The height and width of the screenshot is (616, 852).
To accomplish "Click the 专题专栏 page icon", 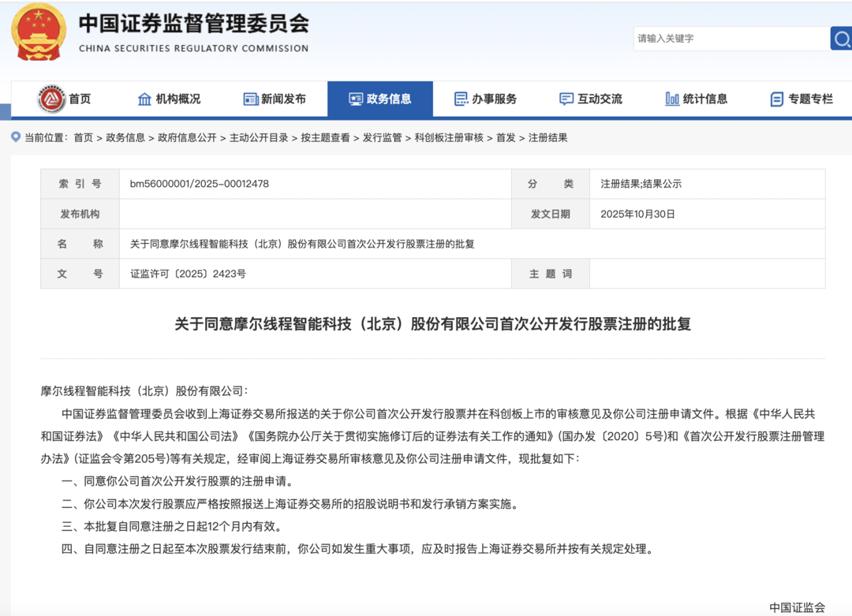I will (x=777, y=99).
